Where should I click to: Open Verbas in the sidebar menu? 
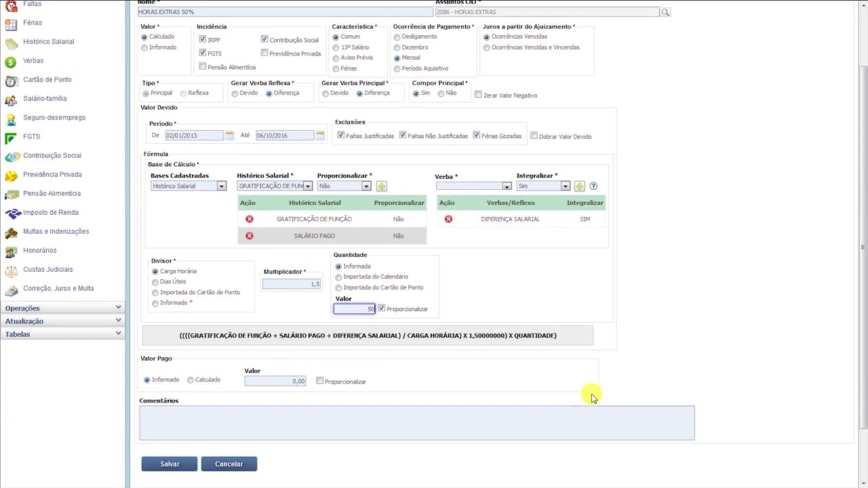[33, 61]
